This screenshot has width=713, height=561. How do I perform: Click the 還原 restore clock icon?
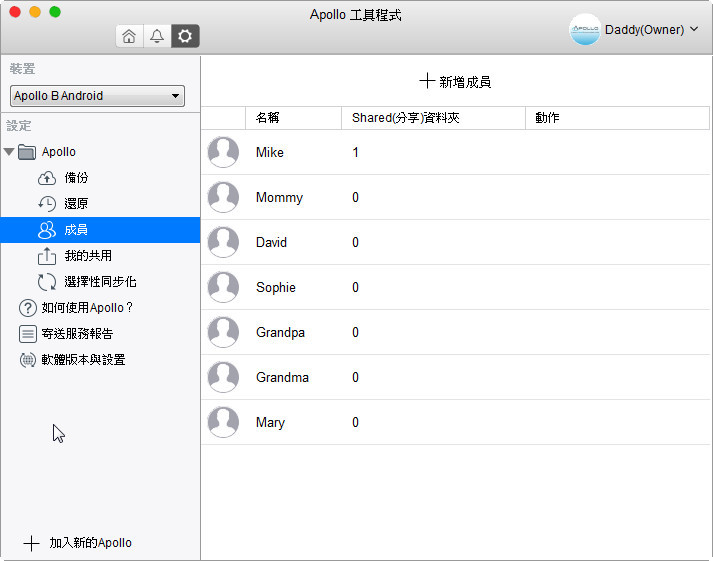click(x=47, y=204)
